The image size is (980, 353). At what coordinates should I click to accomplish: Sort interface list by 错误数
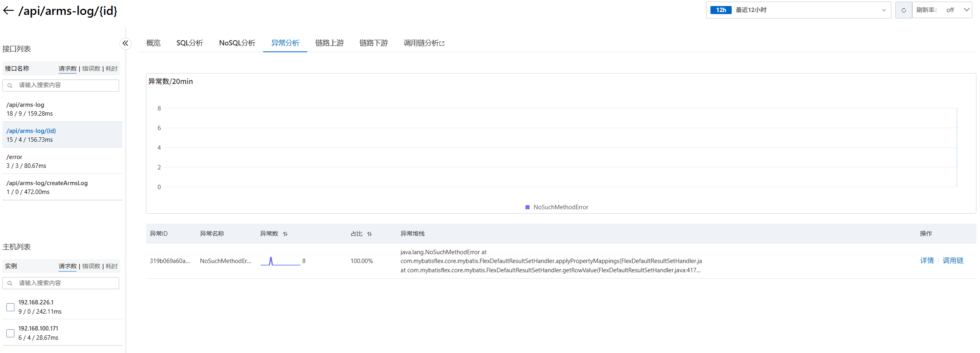91,69
